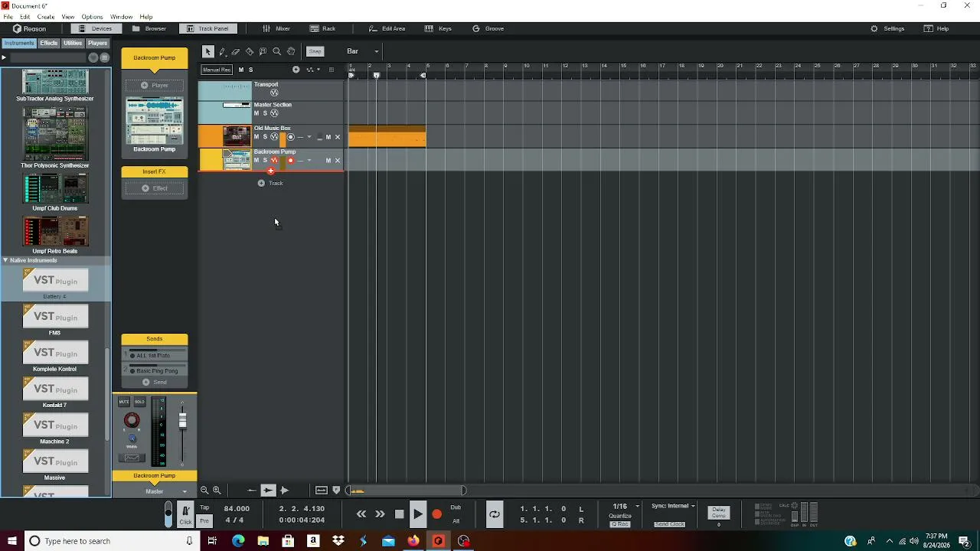Open the Microsoft Edge taskbar icon
980x551 pixels.
pyautogui.click(x=238, y=541)
